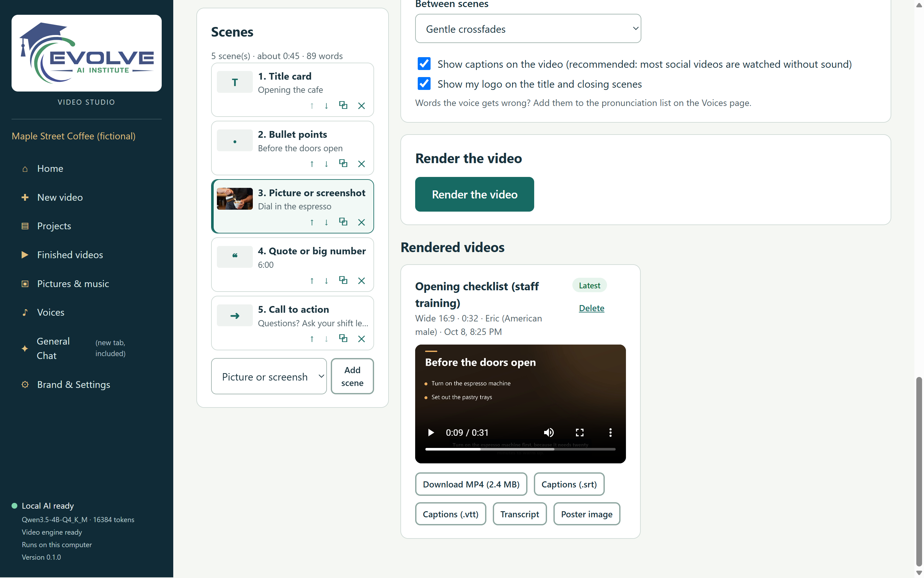The image size is (924, 578).
Task: Toggle show my logo on title scenes
Action: click(x=424, y=84)
